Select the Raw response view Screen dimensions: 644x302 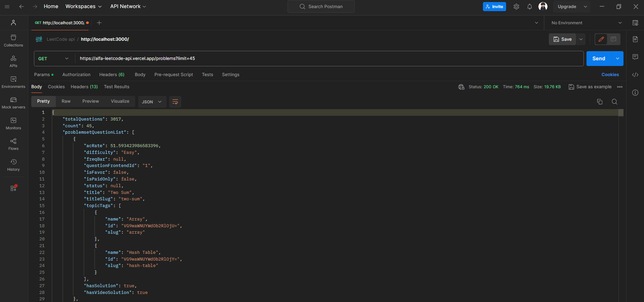pyautogui.click(x=66, y=101)
